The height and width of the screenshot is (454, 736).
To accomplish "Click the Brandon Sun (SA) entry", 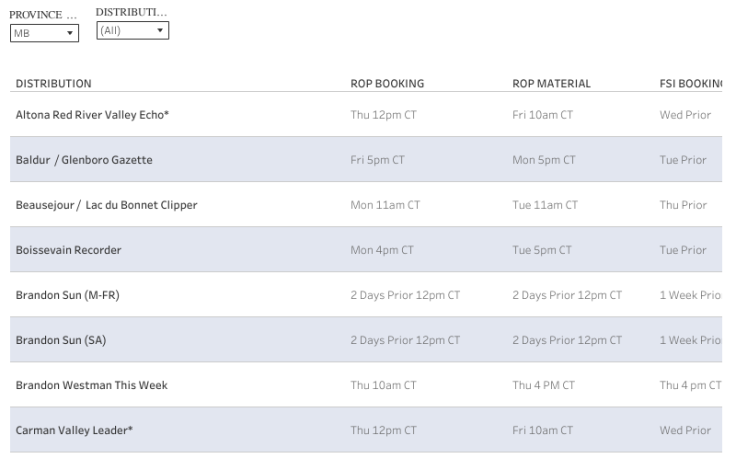I will tap(60, 340).
